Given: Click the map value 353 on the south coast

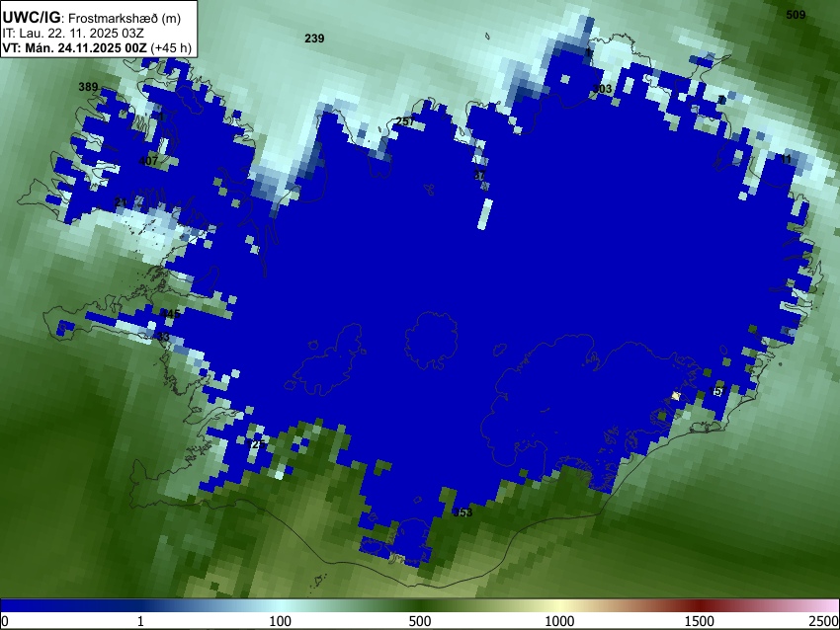Looking at the screenshot, I should 462,512.
